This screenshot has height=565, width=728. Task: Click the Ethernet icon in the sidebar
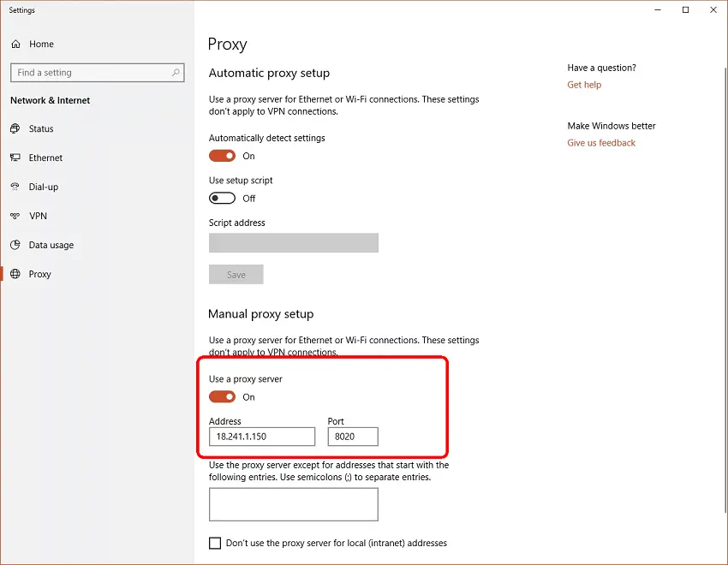click(18, 158)
